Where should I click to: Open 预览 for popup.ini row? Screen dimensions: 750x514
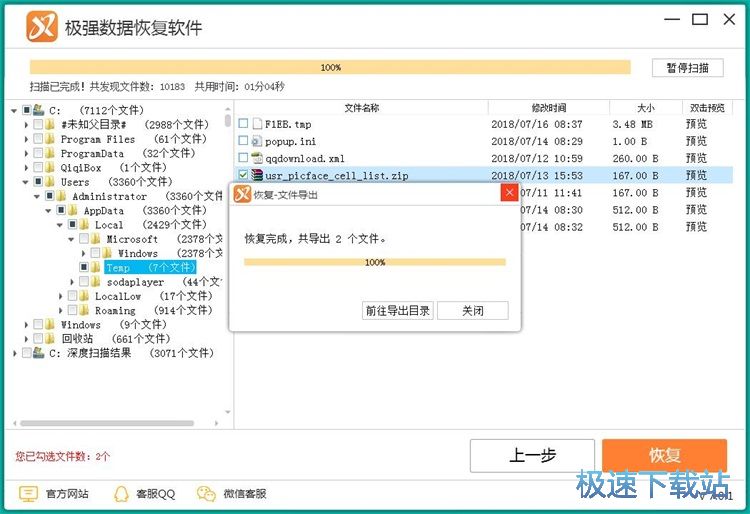(696, 141)
